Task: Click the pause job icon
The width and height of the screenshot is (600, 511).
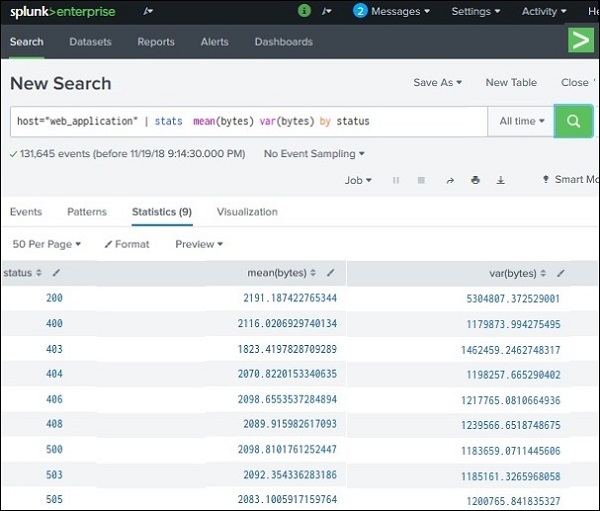Action: click(396, 181)
